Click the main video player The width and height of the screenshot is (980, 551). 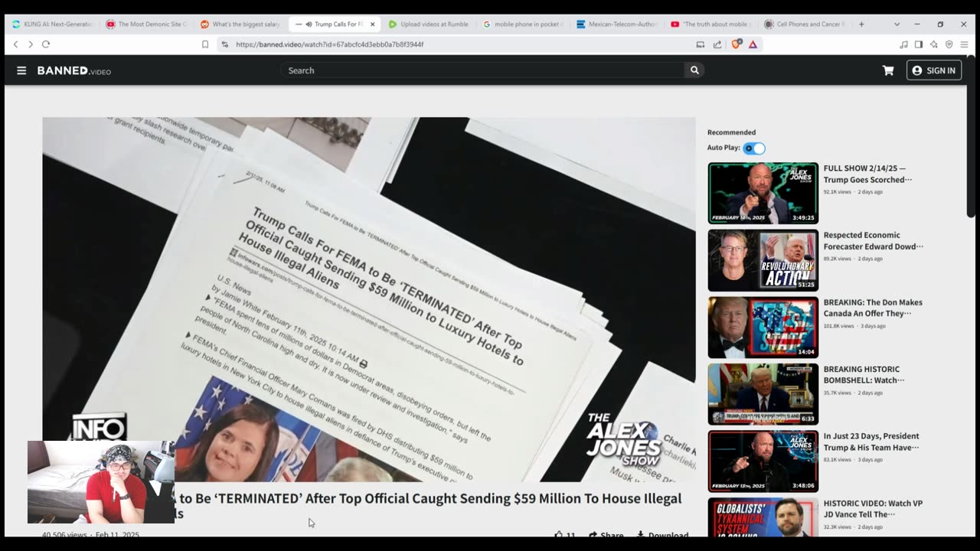[369, 299]
